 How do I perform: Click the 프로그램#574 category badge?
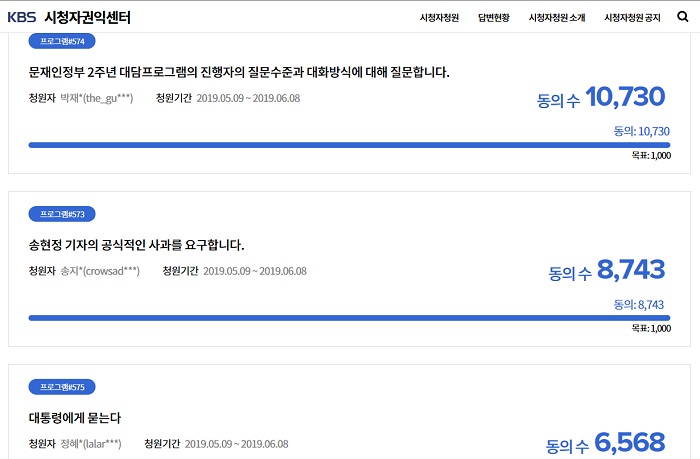(62, 41)
